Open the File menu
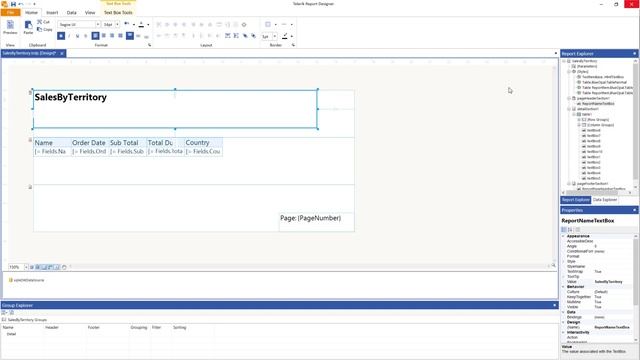 (x=11, y=13)
